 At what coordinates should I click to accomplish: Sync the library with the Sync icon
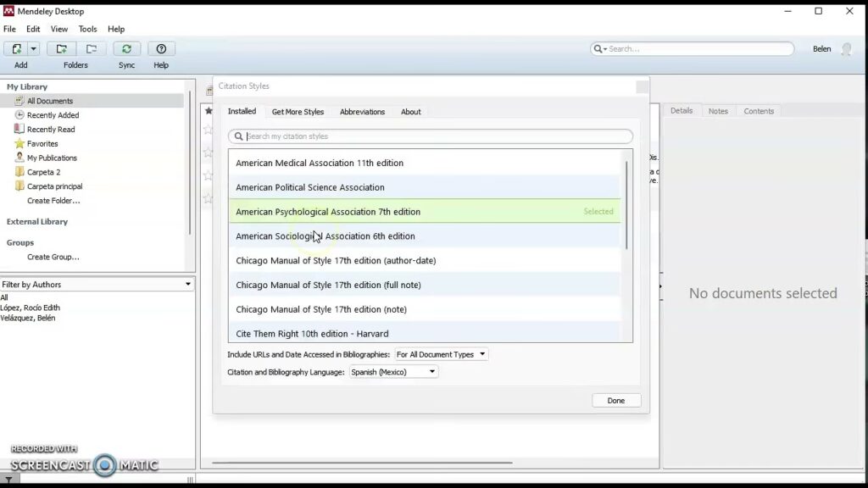(x=126, y=49)
